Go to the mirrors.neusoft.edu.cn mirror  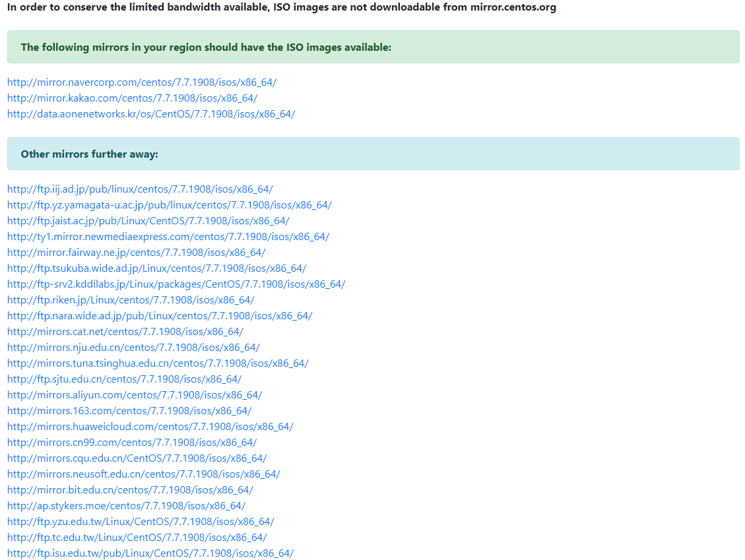click(x=143, y=474)
